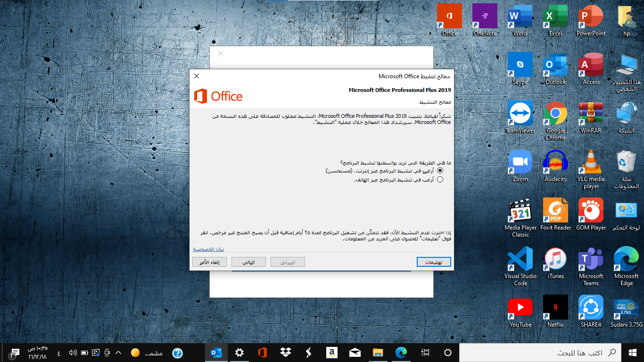Click the Help (تعليمات) button
Image resolution: width=644 pixels, height=362 pixels.
point(434,262)
